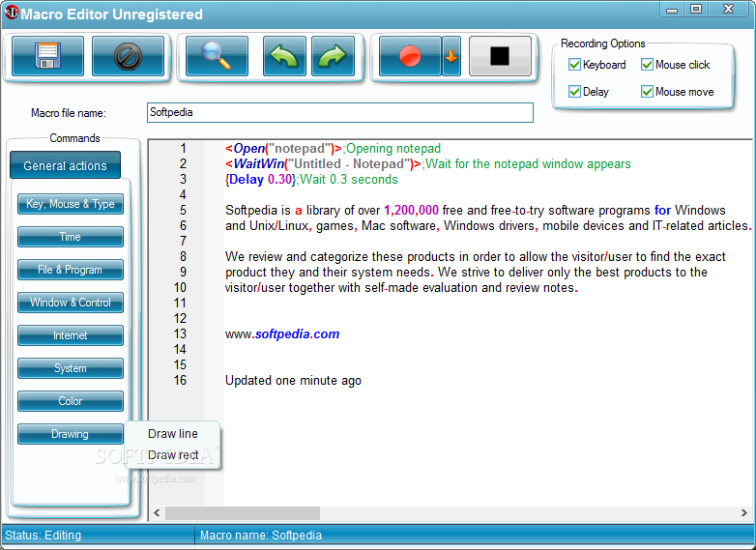Open the Color commands
The width and height of the screenshot is (756, 550).
coord(71,400)
